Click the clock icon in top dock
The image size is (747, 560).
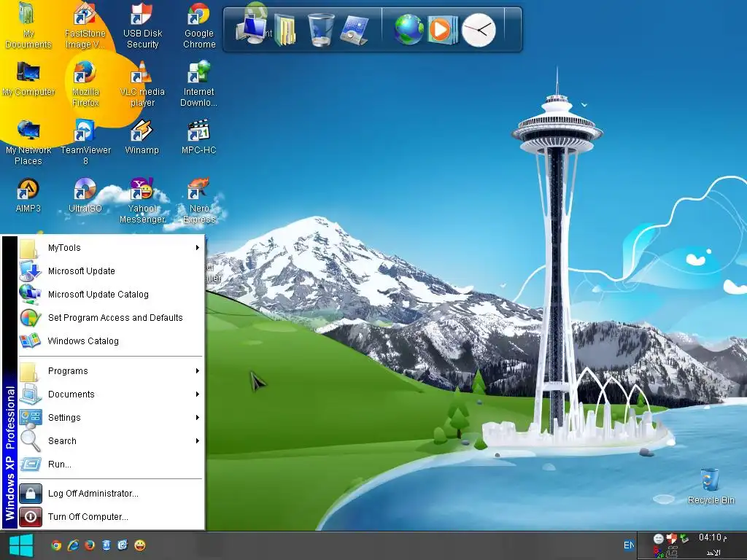coord(479,30)
